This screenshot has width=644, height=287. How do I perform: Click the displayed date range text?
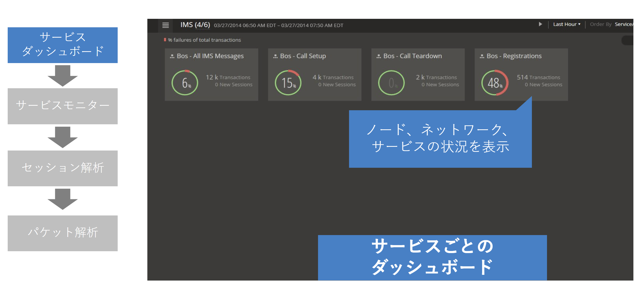[x=279, y=25]
